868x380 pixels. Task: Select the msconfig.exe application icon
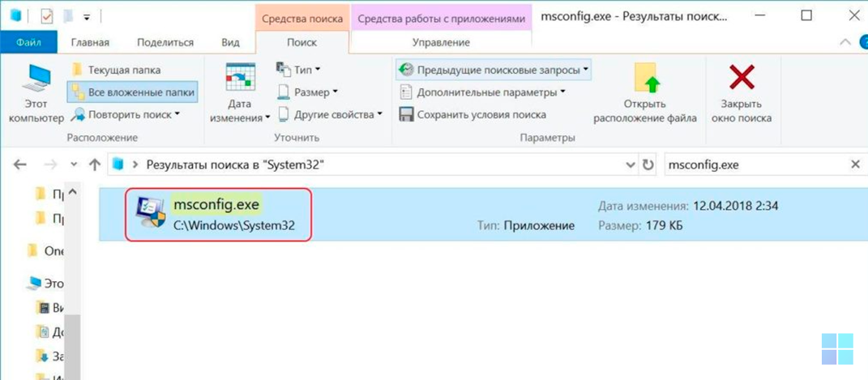tap(150, 212)
